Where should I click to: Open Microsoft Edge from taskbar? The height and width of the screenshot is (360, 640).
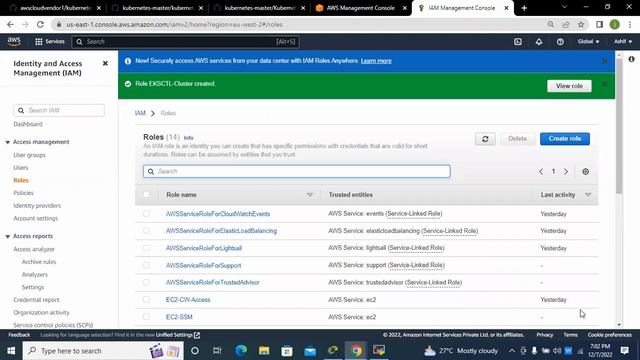(x=241, y=351)
